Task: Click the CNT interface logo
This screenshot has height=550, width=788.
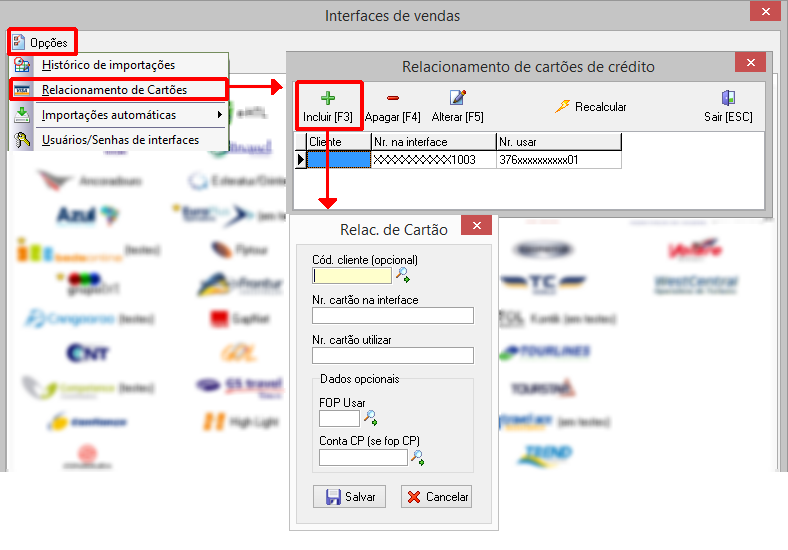Action: (87, 353)
